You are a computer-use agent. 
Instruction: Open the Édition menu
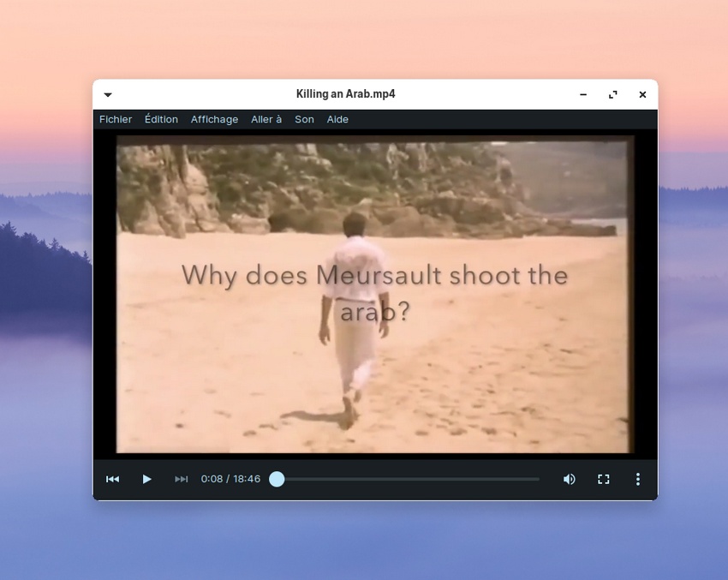coord(161,119)
